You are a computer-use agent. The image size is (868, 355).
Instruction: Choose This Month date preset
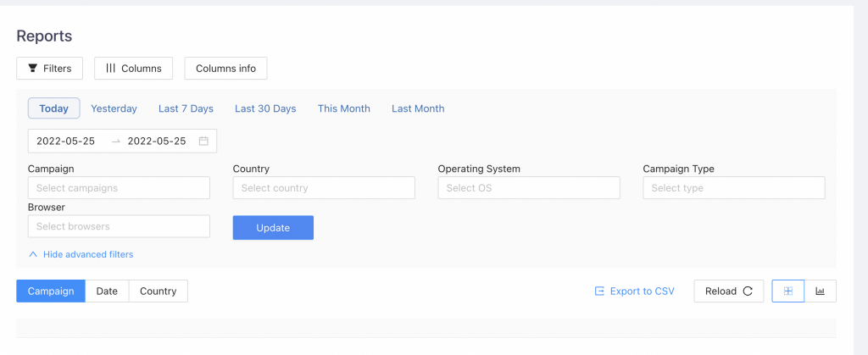click(343, 108)
